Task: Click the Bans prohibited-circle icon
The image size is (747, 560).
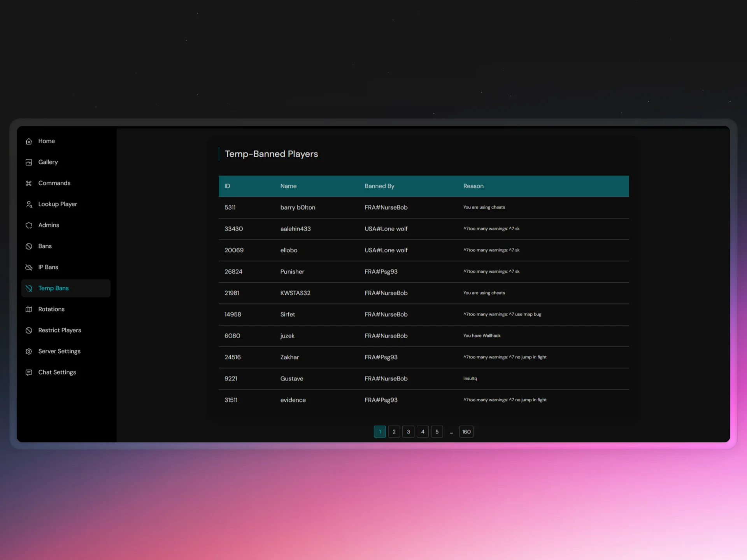Action: point(29,246)
